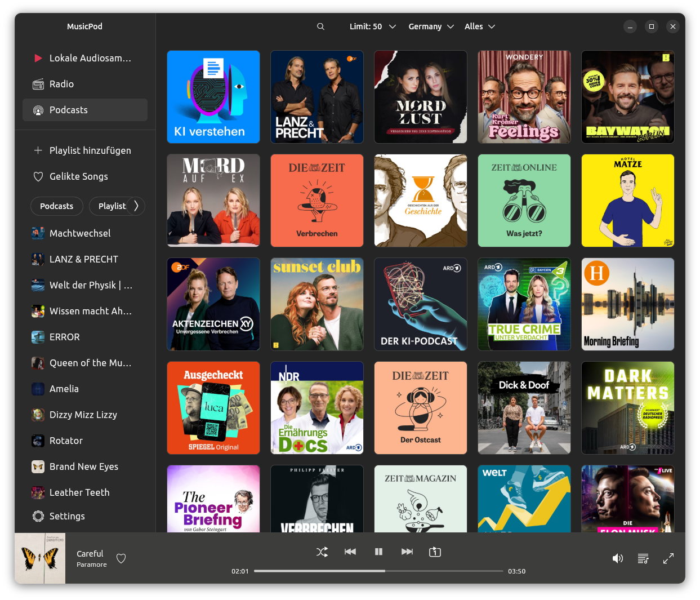The image size is (700, 600).
Task: Open Brand New Eyes sidebar entry
Action: (85, 466)
